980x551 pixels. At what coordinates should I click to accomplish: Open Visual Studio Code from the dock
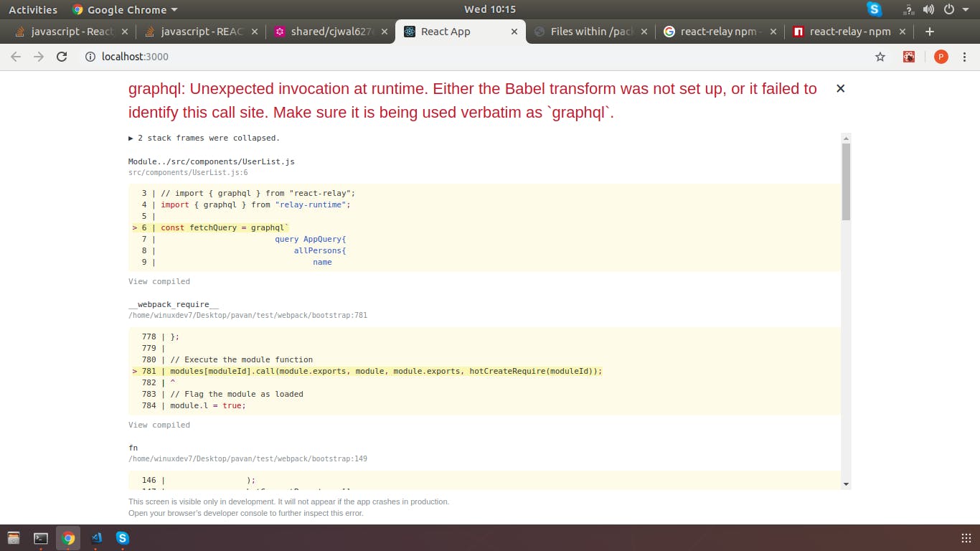coord(95,538)
